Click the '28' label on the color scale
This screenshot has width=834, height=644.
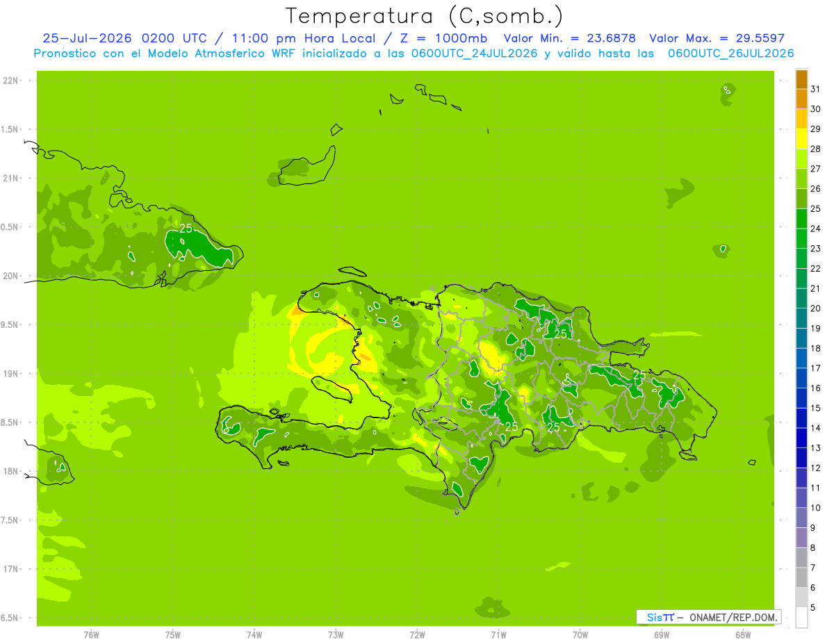tap(816, 149)
